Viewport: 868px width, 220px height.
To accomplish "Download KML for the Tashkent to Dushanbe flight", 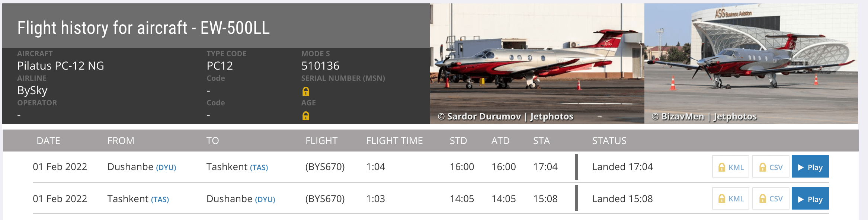I will tap(731, 199).
